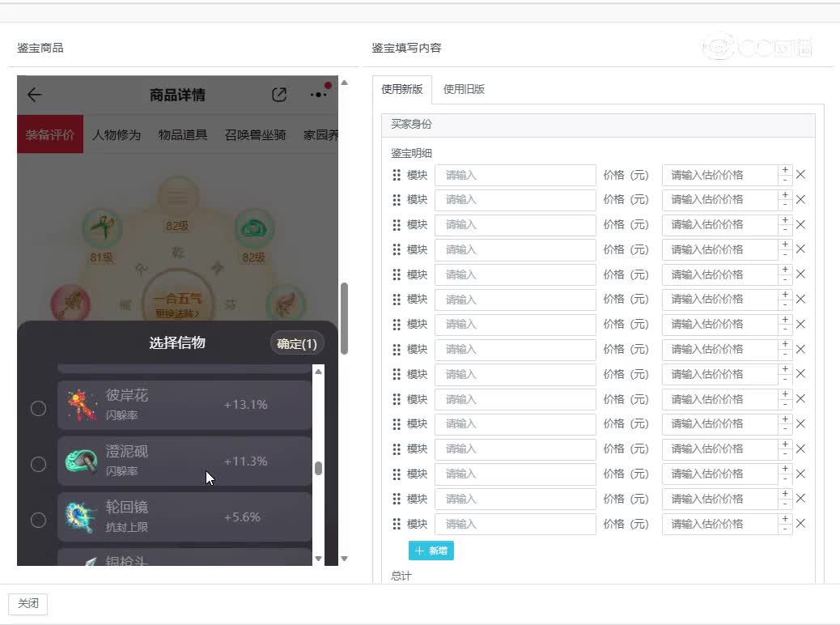Click the 81级 scissors skill icon
This screenshot has width=840, height=625.
tap(102, 228)
